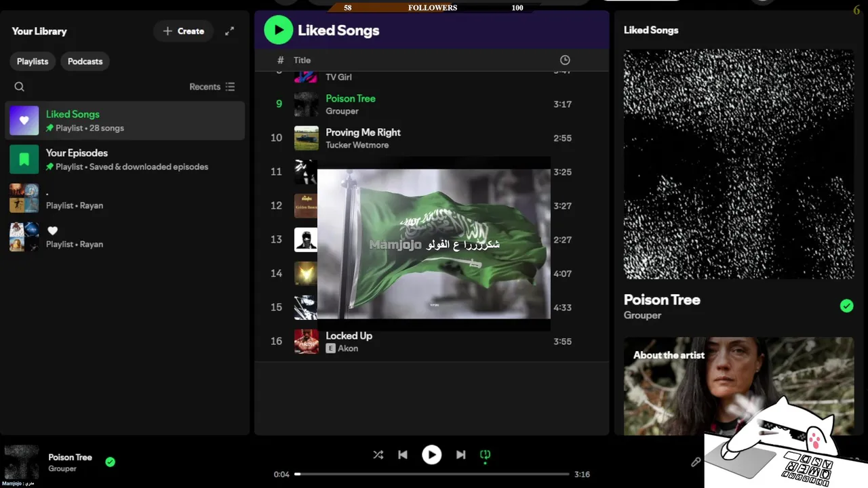Viewport: 868px width, 488px height.
Task: Toggle the repeat mode button
Action: pyautogui.click(x=485, y=455)
